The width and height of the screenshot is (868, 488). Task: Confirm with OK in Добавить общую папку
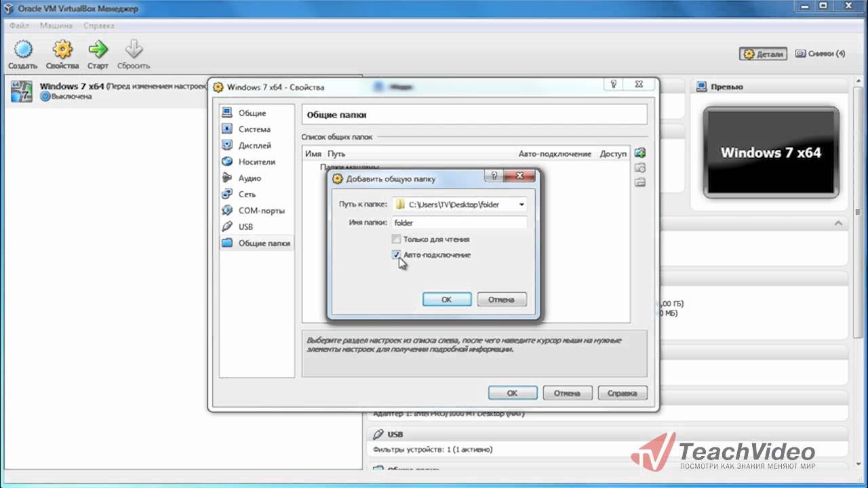(x=447, y=300)
